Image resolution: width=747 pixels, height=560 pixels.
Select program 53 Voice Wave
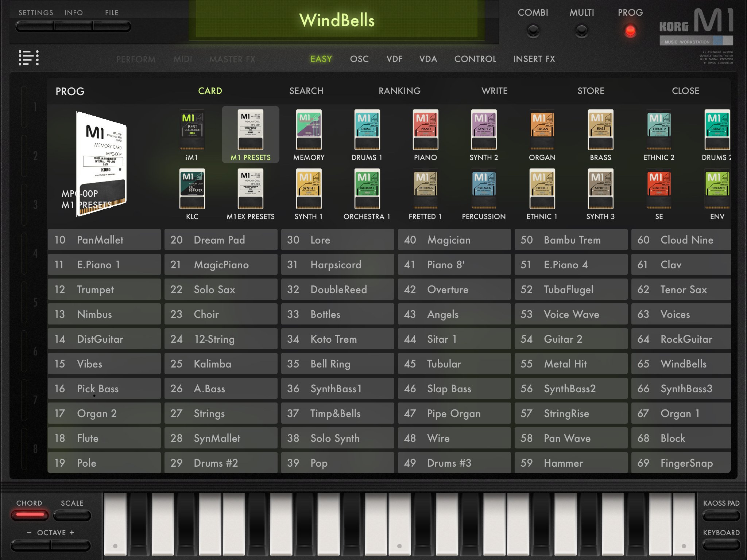click(x=571, y=314)
